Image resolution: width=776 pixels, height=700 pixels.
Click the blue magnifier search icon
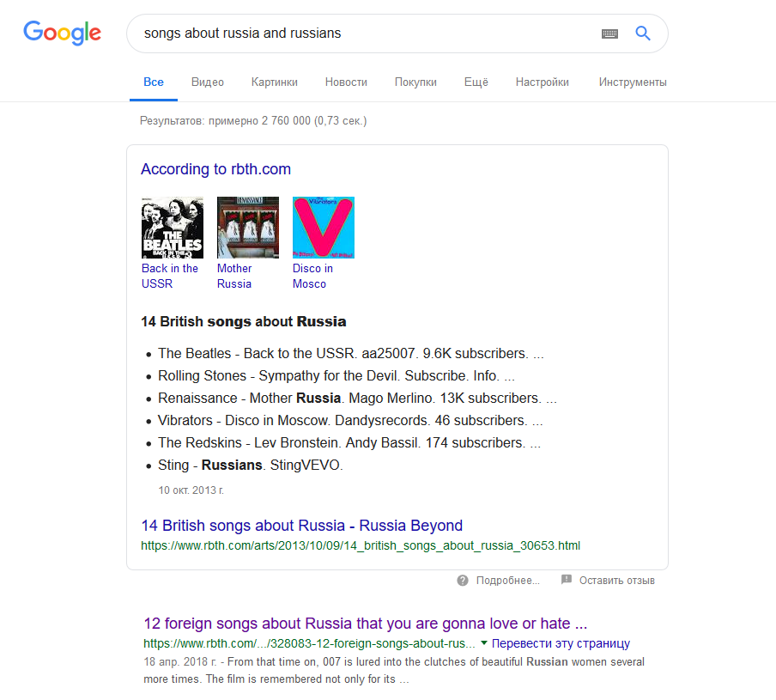tap(643, 33)
